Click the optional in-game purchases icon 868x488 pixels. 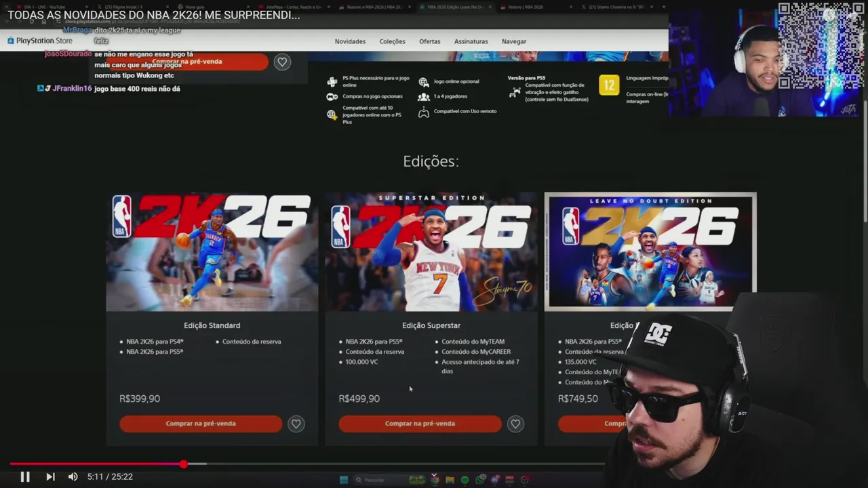[x=332, y=96]
